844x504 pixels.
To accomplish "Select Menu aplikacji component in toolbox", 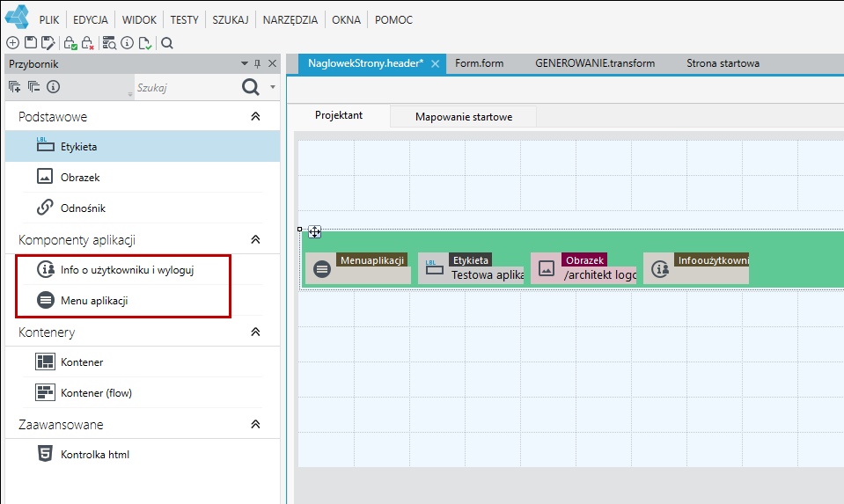I will [143, 300].
